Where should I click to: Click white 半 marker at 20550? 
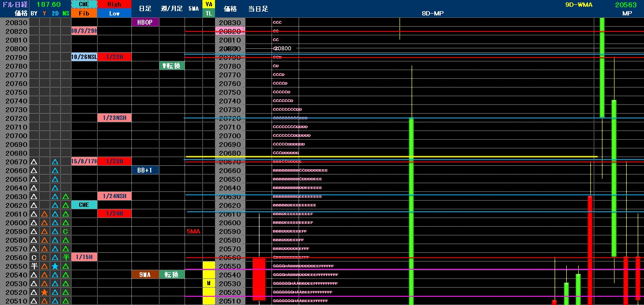[x=34, y=266]
